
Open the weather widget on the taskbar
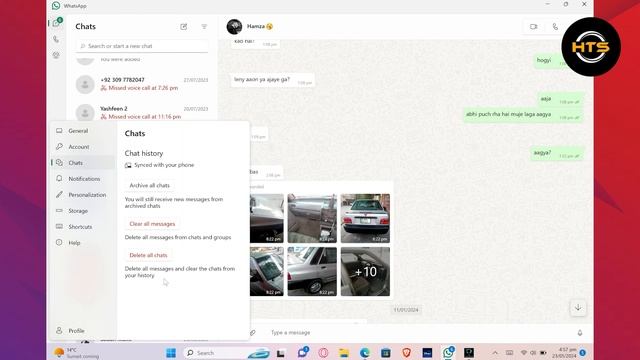(x=77, y=353)
